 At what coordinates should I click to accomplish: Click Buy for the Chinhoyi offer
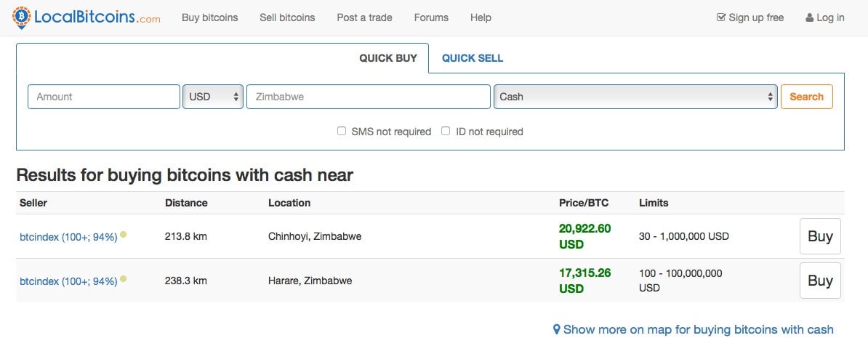(x=820, y=236)
